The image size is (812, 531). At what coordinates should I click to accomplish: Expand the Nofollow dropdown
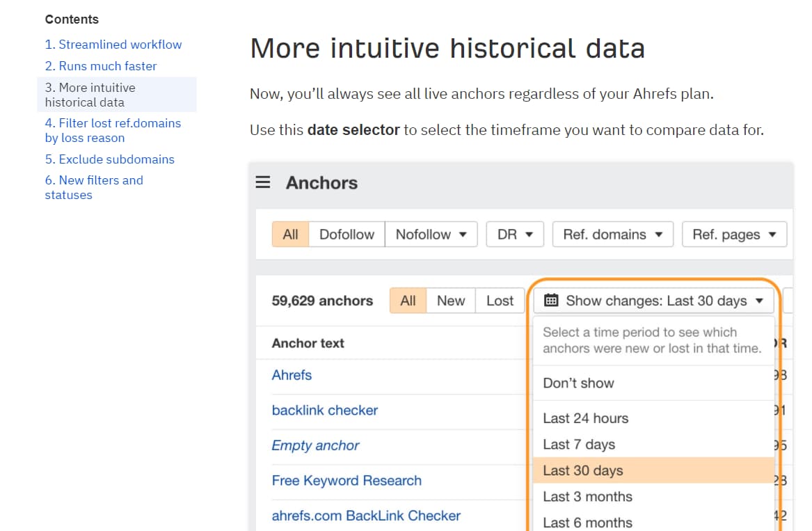[x=431, y=235]
